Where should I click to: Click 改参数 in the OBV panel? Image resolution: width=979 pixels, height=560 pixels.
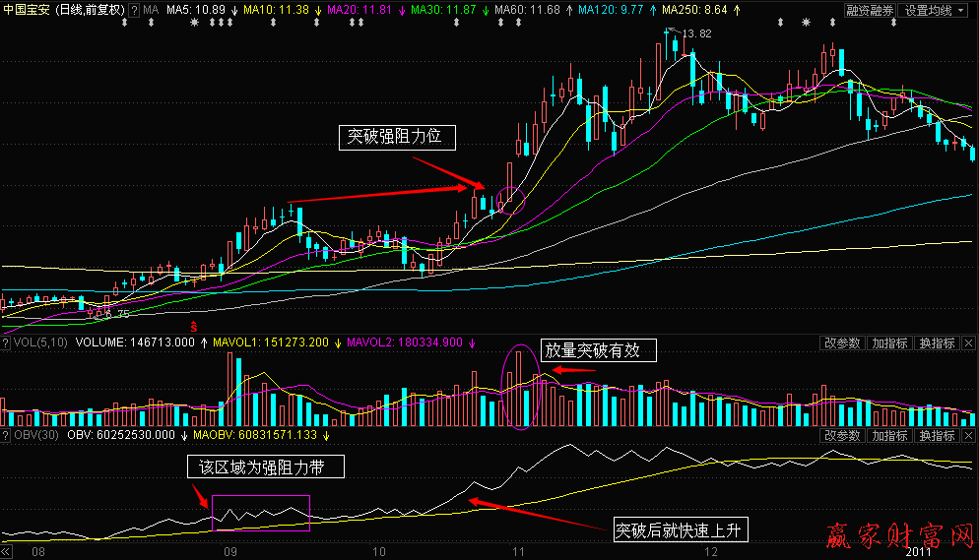[x=843, y=435]
